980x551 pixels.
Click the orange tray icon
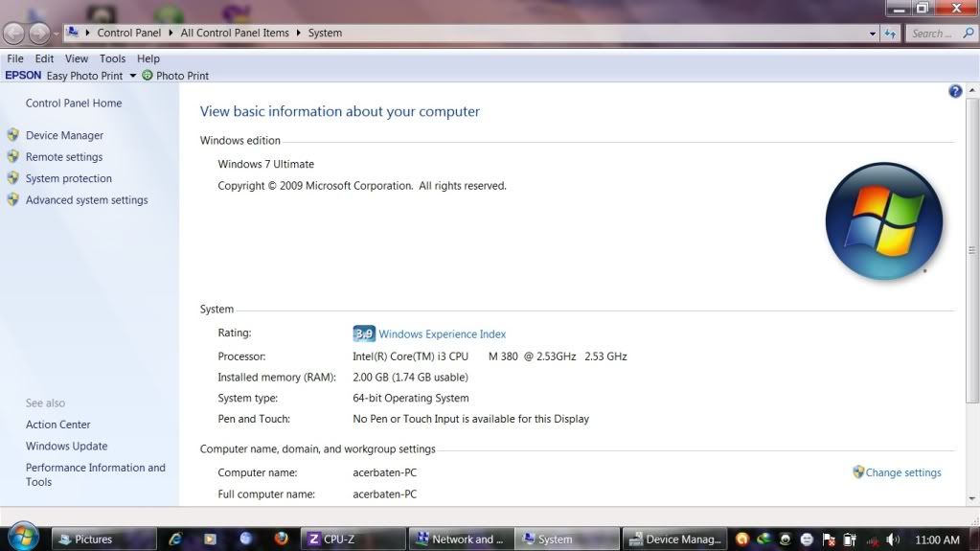pyautogui.click(x=741, y=540)
